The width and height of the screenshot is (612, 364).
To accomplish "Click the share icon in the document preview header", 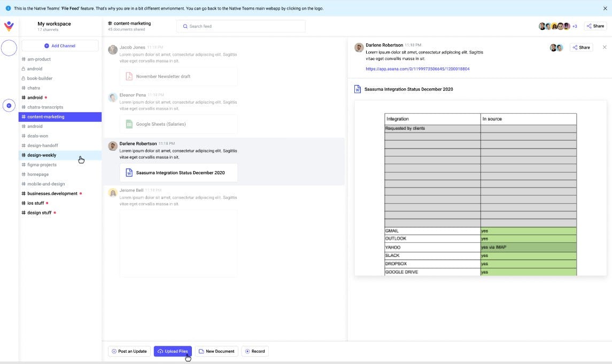I will [581, 47].
